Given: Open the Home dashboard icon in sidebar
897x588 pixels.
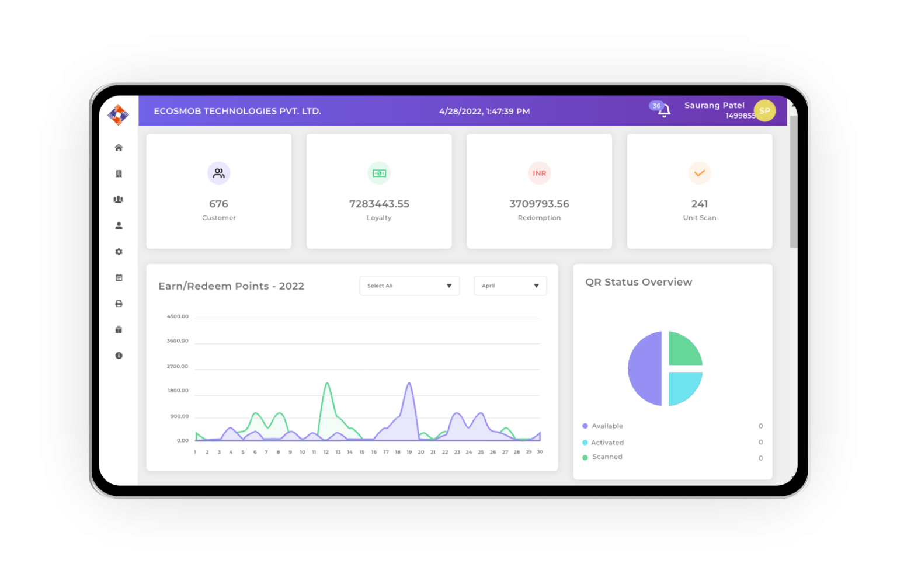Looking at the screenshot, I should point(119,147).
